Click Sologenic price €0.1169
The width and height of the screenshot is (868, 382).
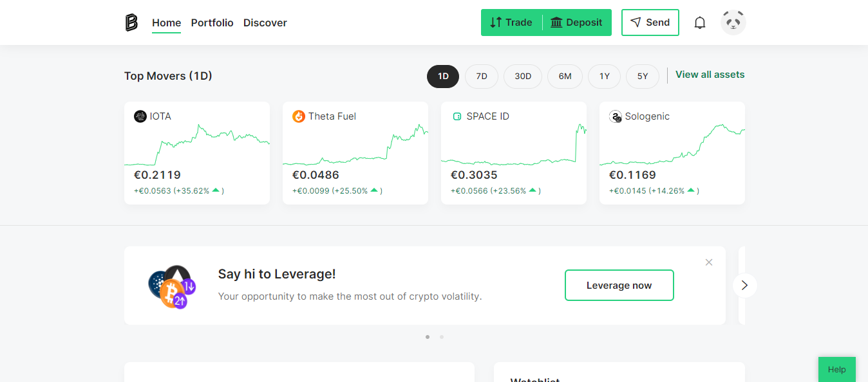632,175
